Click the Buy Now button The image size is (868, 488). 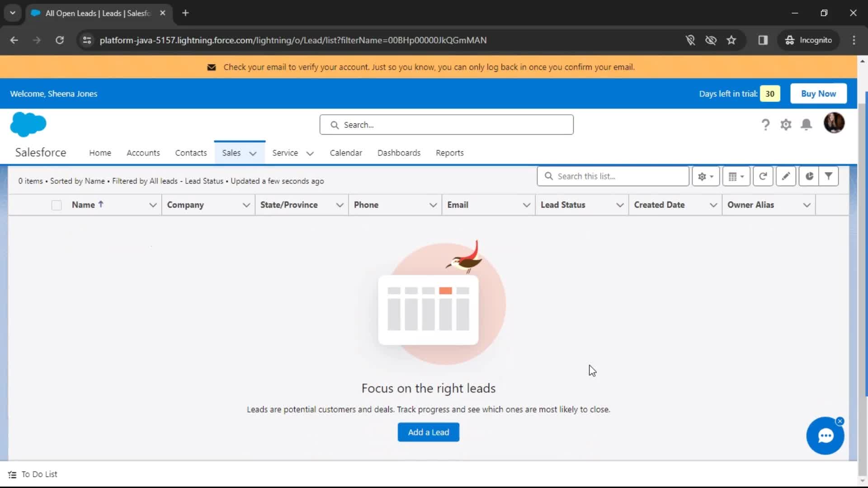pyautogui.click(x=818, y=94)
